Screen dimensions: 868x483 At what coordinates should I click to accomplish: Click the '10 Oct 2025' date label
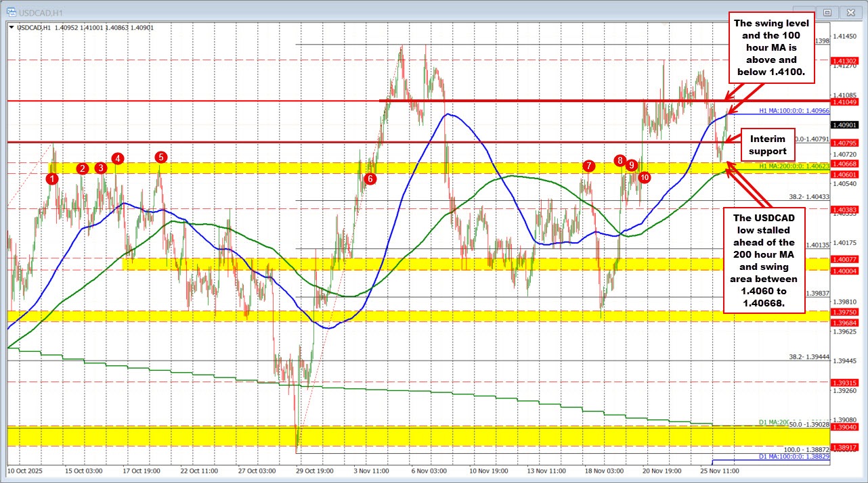click(26, 473)
